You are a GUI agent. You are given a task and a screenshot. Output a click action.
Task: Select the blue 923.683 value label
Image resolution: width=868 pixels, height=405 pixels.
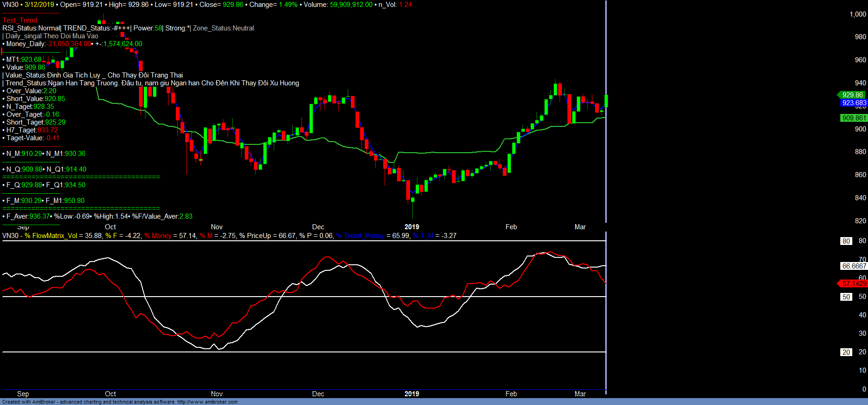coord(854,103)
